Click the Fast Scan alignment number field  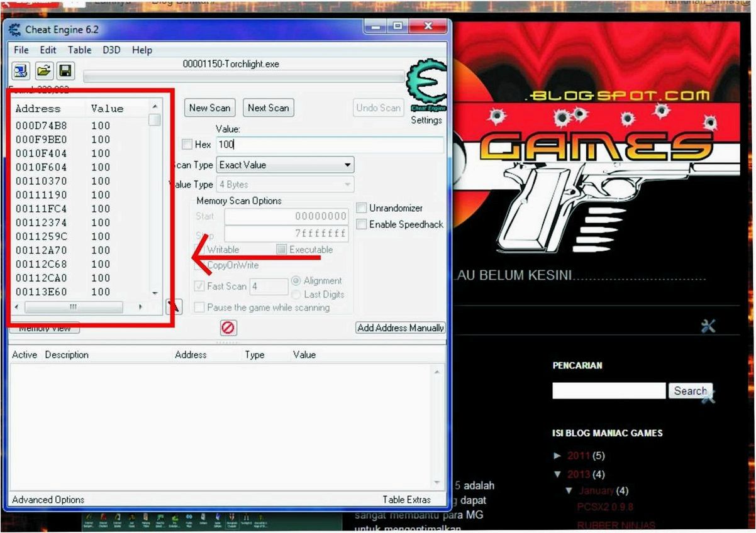(x=269, y=287)
